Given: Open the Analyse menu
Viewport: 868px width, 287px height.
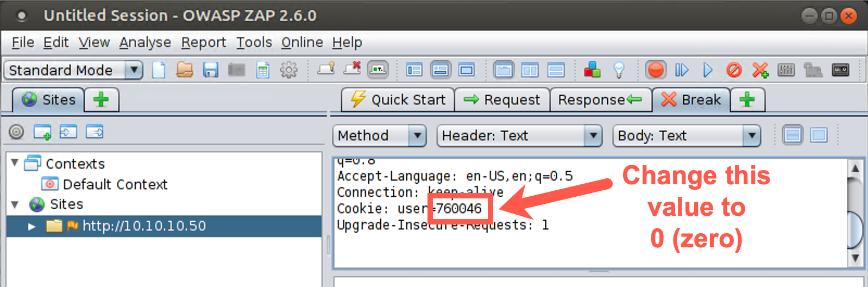Looking at the screenshot, I should [x=145, y=42].
